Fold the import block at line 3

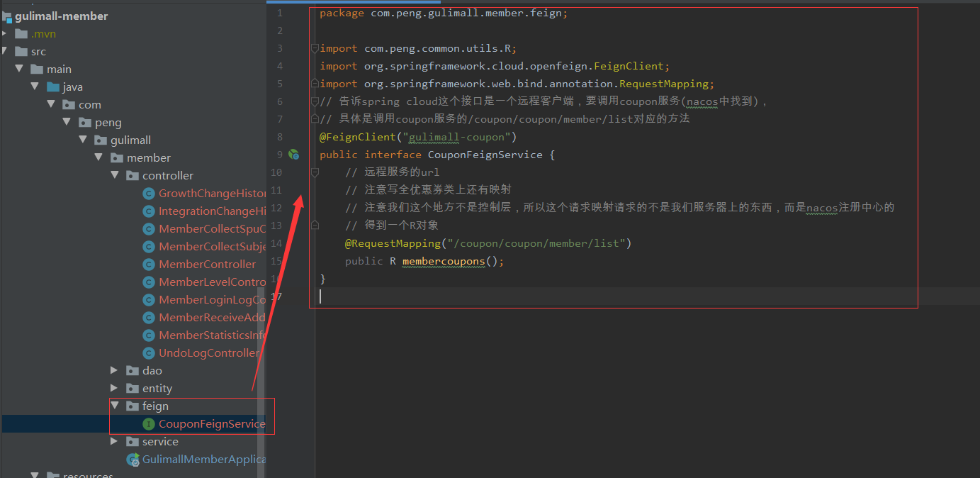315,48
